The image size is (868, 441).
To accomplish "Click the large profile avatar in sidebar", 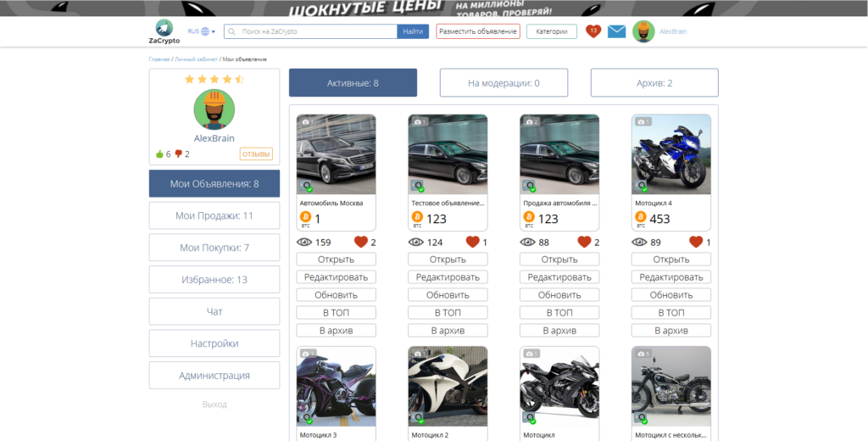I will [214, 109].
